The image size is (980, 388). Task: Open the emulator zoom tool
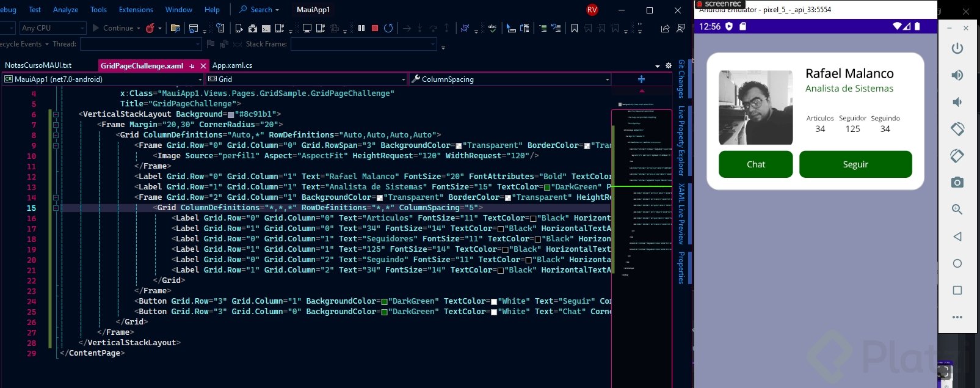point(957,210)
